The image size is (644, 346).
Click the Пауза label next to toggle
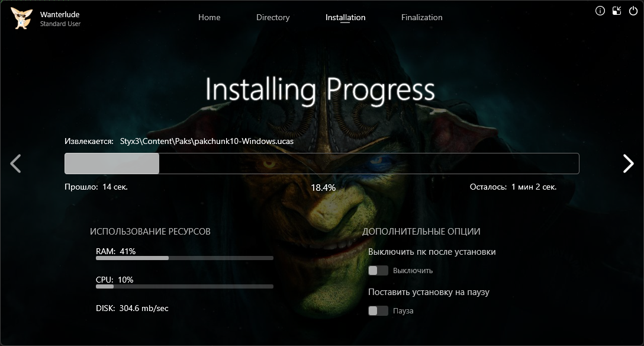pyautogui.click(x=403, y=311)
